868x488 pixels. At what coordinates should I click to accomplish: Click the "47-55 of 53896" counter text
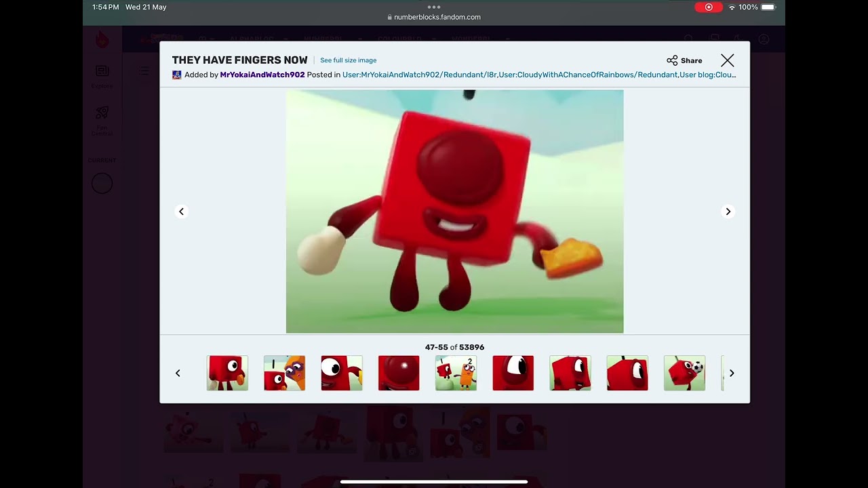coord(454,347)
